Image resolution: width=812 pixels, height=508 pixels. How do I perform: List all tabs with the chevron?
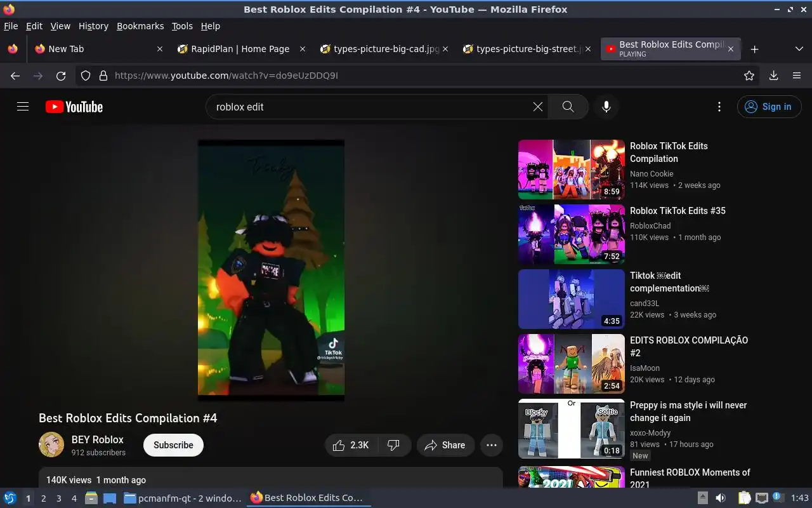[799, 49]
